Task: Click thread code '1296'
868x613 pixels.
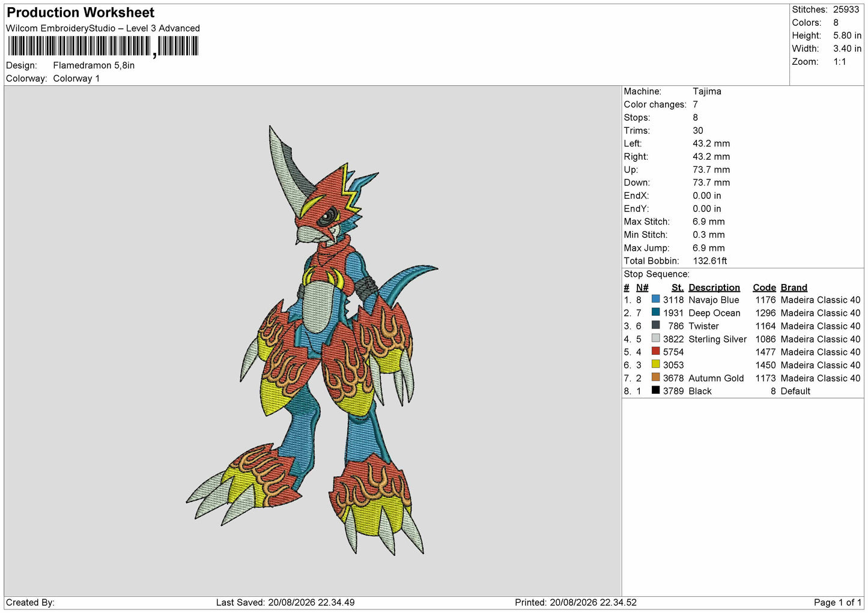Action: [765, 313]
